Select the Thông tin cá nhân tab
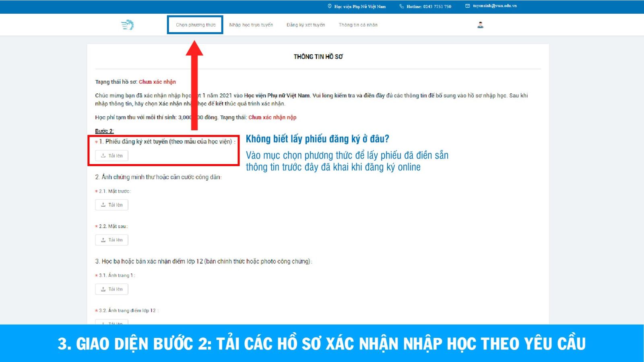Viewport: 644px width, 362px height. point(358,25)
